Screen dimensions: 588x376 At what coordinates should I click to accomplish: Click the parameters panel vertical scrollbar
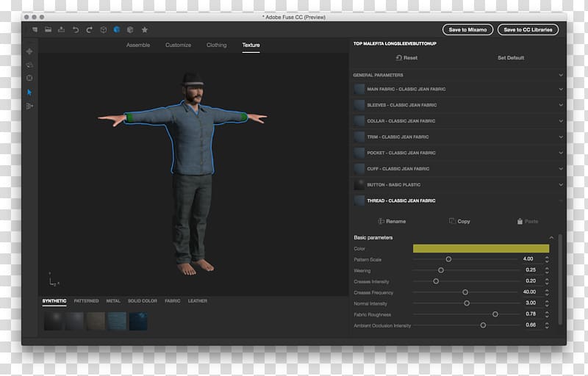point(560,279)
